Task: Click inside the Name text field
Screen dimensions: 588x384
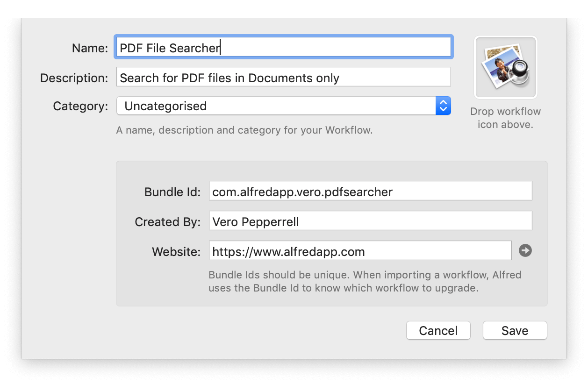Action: pyautogui.click(x=284, y=47)
